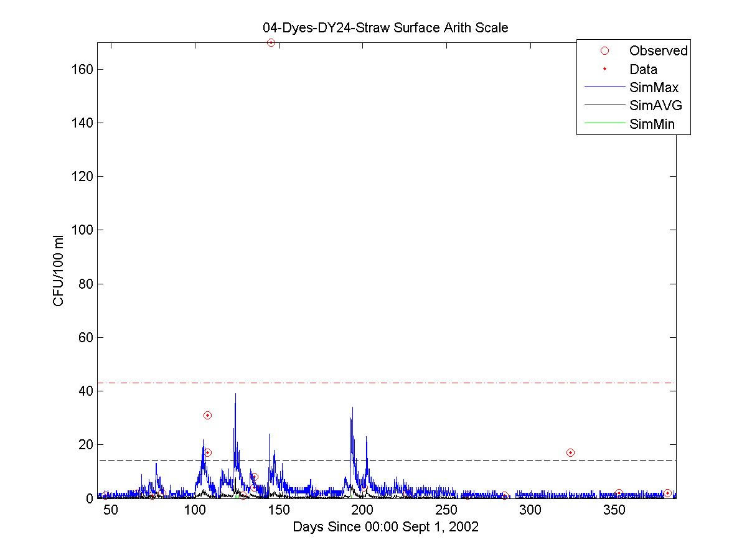Select the blue SimMax legend line

click(x=603, y=87)
